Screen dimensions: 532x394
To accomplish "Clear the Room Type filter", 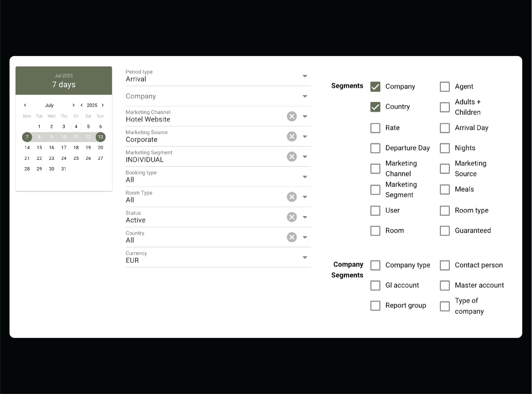I will (292, 197).
